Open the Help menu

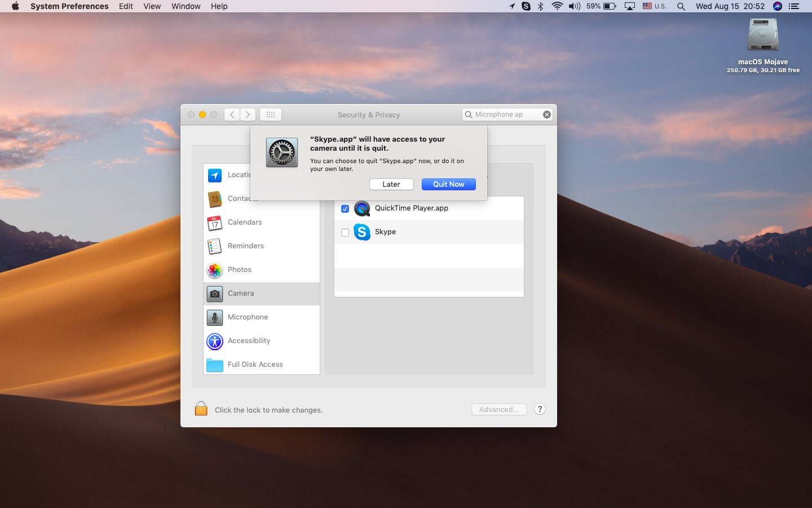(x=219, y=6)
